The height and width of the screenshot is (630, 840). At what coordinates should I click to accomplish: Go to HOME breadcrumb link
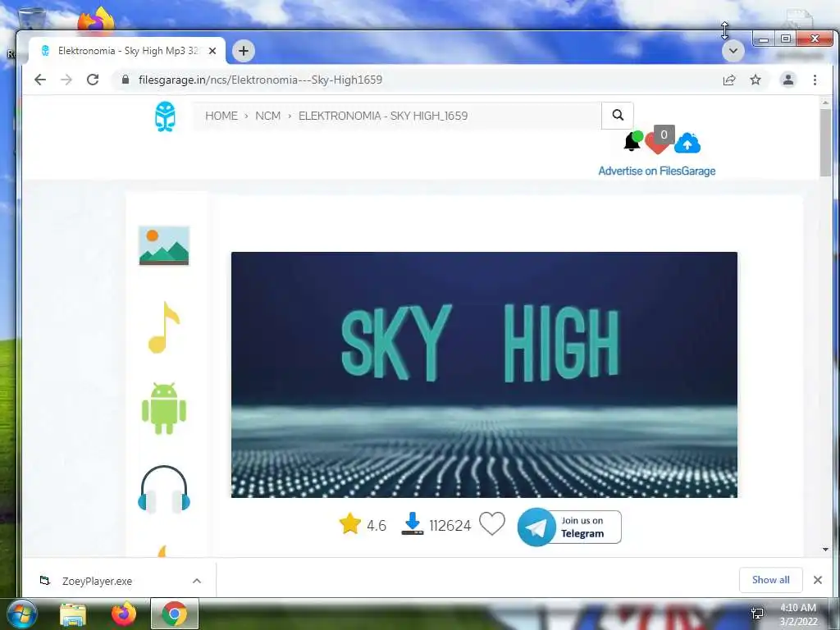point(221,116)
